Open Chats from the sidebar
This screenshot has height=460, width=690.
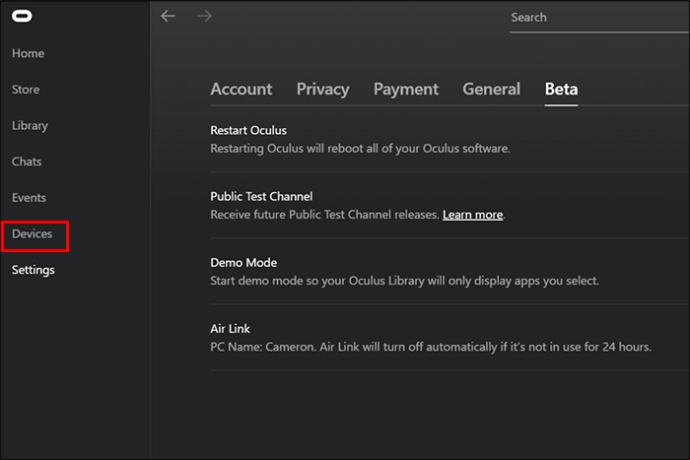(x=27, y=161)
